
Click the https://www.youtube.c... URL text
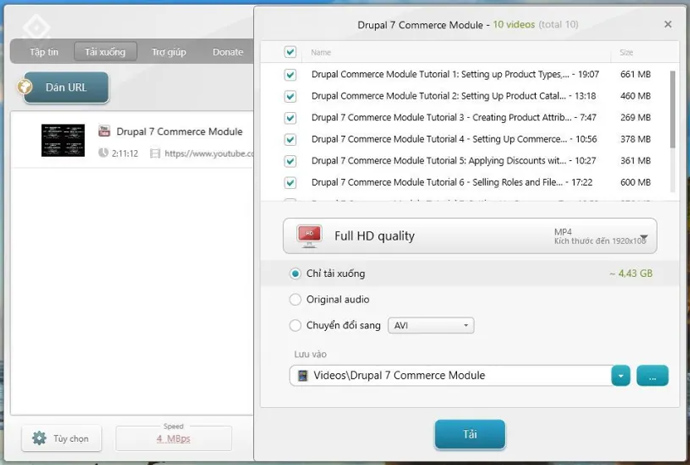(209, 154)
